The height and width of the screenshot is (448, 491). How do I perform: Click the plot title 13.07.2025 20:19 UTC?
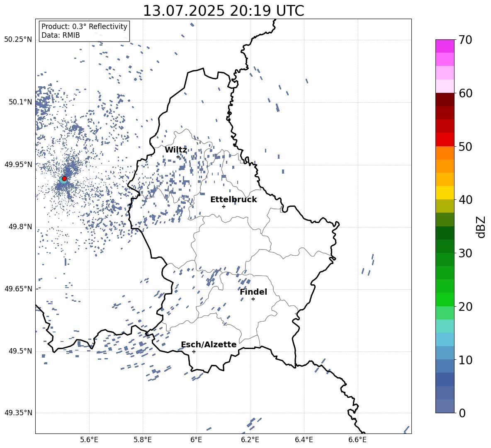(224, 11)
